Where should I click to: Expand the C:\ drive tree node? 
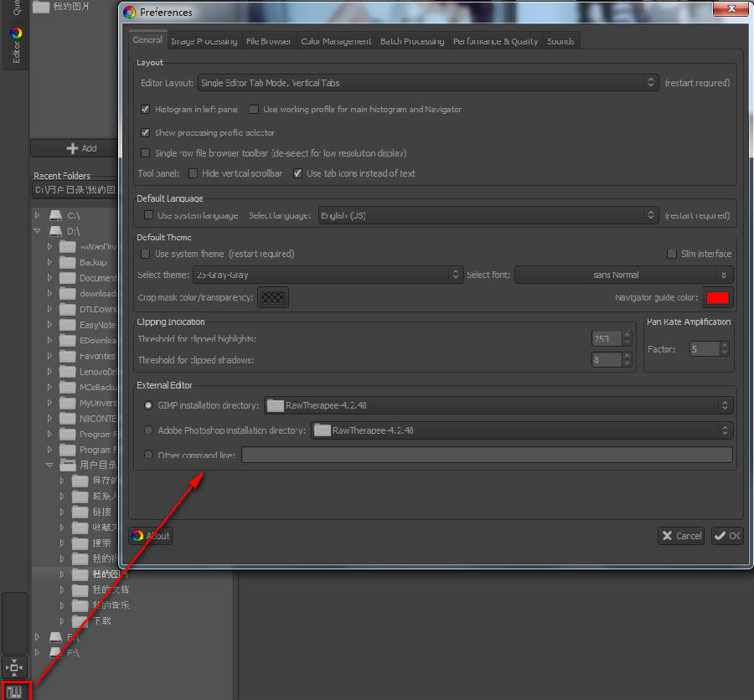38,215
